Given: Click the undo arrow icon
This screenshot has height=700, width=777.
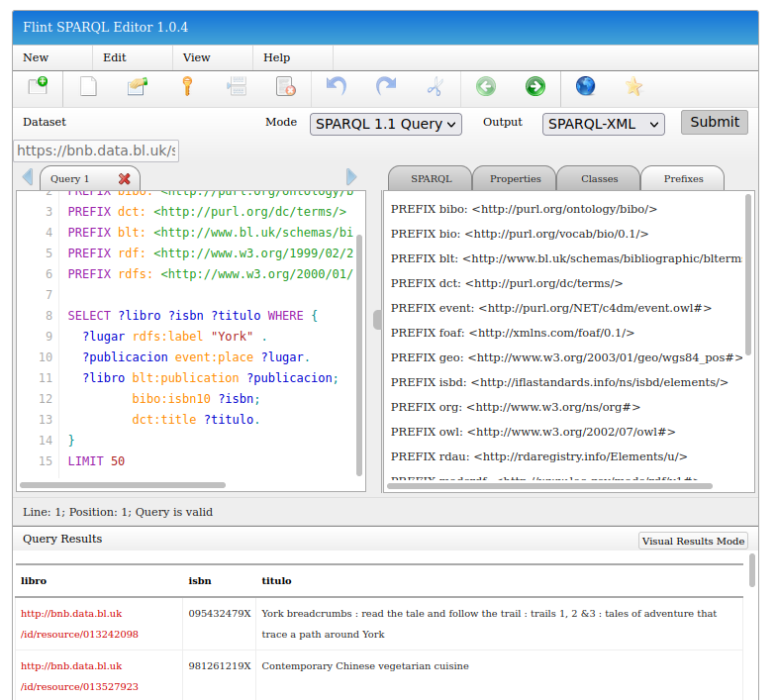Looking at the screenshot, I should [337, 87].
